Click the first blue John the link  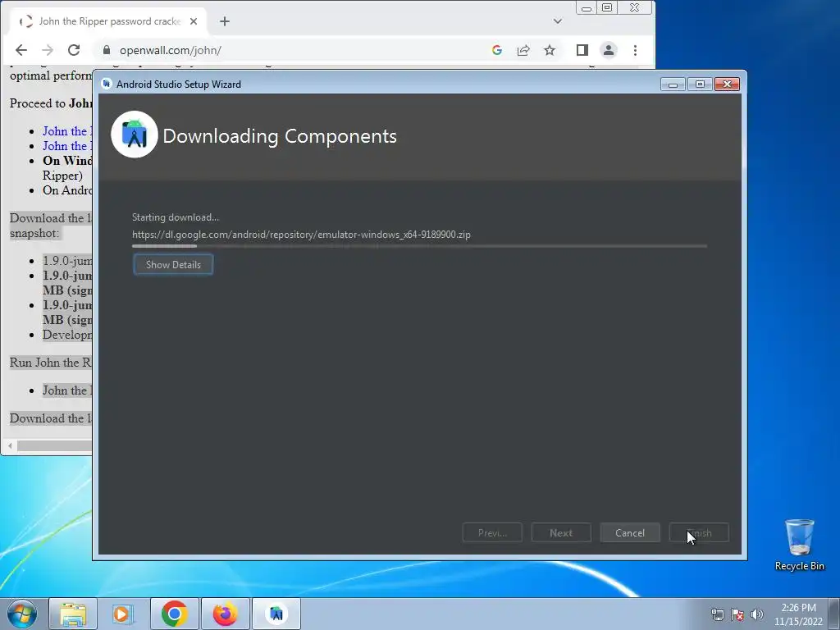(67, 131)
